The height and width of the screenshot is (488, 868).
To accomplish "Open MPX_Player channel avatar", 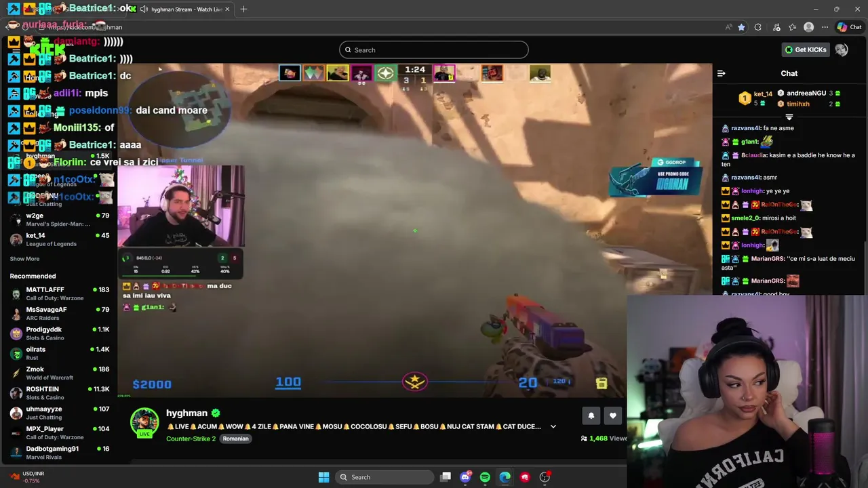I will tap(16, 432).
